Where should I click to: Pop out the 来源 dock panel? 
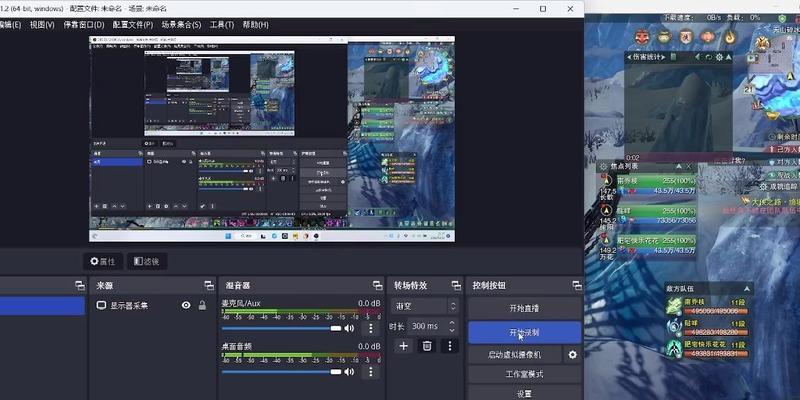click(209, 286)
